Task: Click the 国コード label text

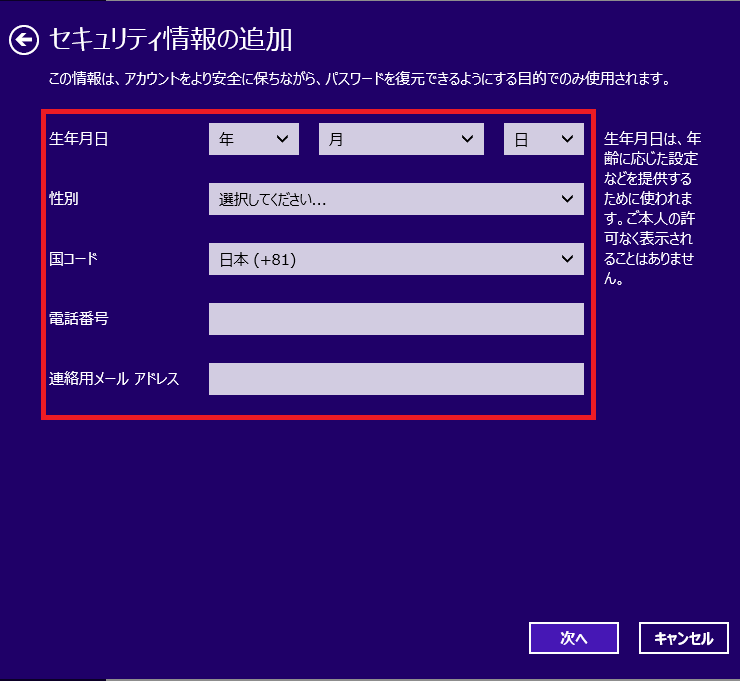Action: (74, 259)
